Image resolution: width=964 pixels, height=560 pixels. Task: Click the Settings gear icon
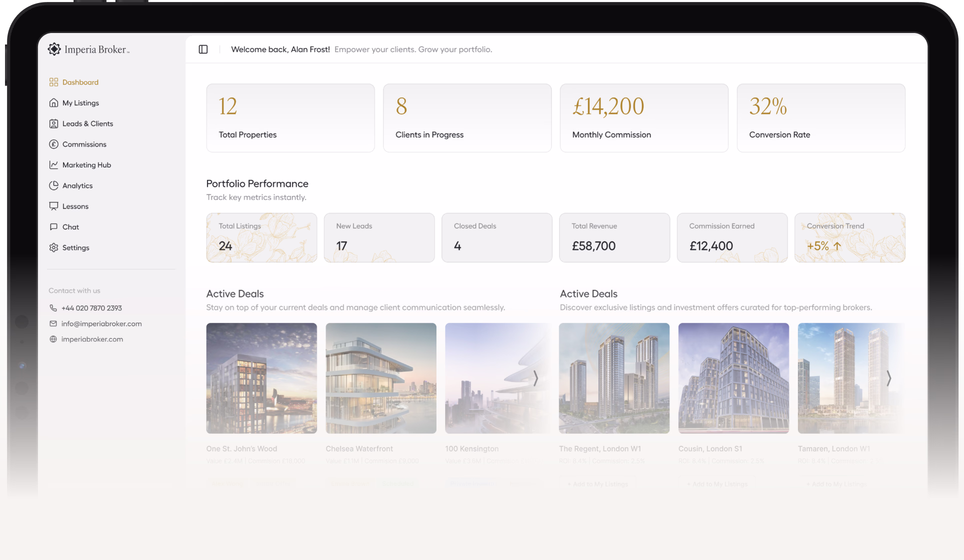53,247
